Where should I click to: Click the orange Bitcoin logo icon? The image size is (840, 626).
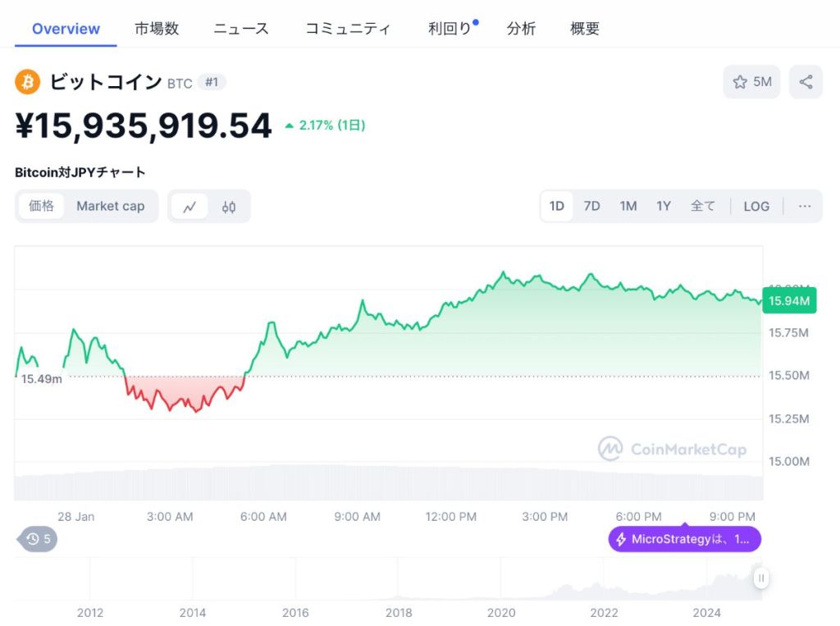(x=28, y=82)
